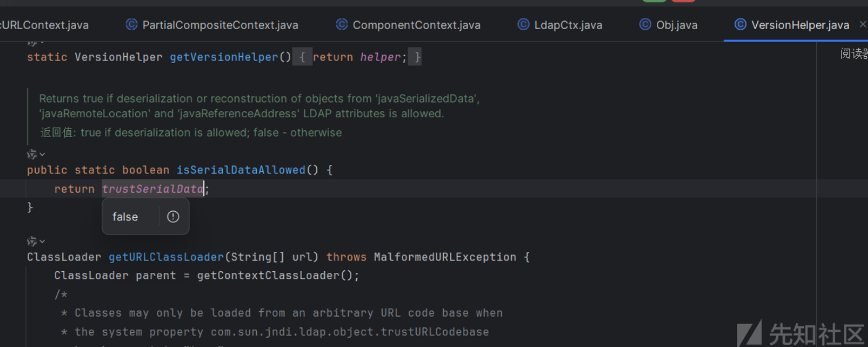Expand the folded closing brace after helper;

coord(417,57)
